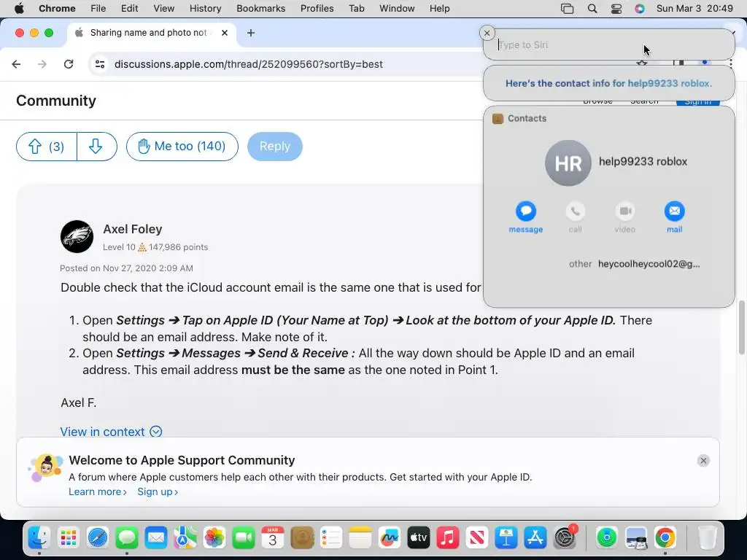Screen dimensions: 747x560
Task: Open the View menu
Action: pyautogui.click(x=164, y=9)
